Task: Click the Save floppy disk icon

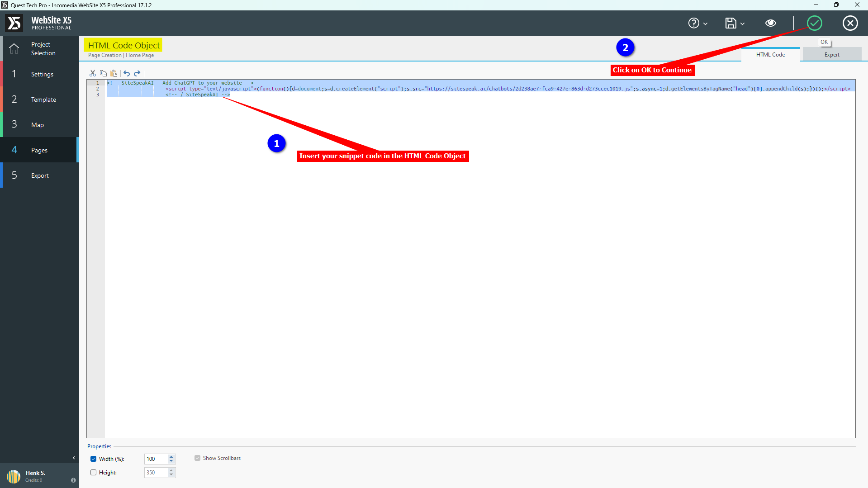Action: tap(730, 23)
